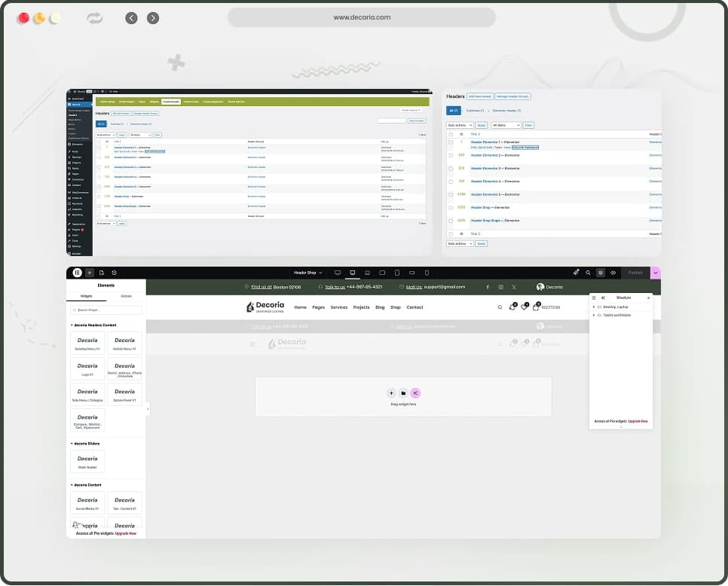Expand Desktop, Laptop in Structure panel
The width and height of the screenshot is (728, 586).
(594, 307)
